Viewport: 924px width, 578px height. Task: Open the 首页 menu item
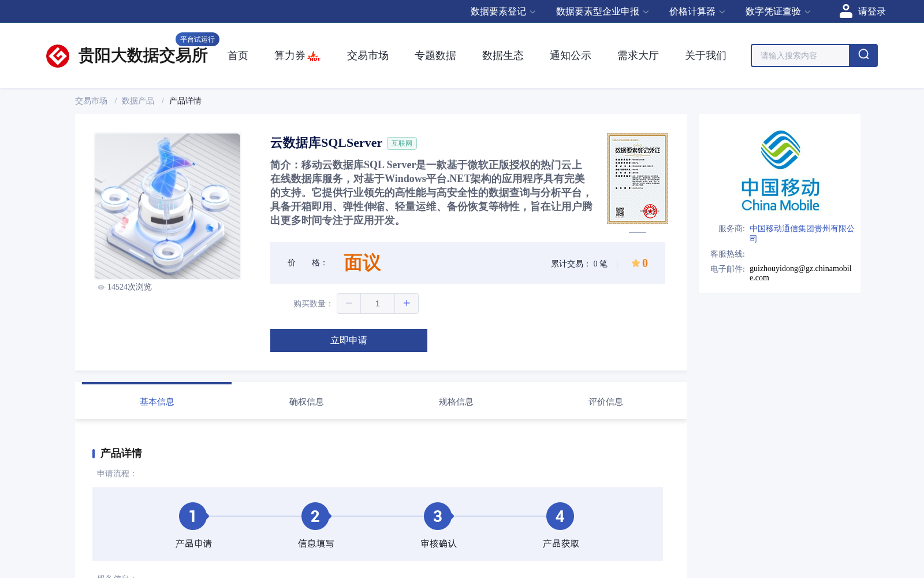(238, 55)
